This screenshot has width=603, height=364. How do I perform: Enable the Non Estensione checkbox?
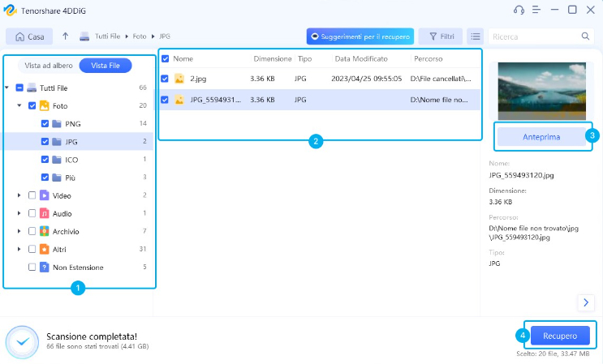click(32, 267)
